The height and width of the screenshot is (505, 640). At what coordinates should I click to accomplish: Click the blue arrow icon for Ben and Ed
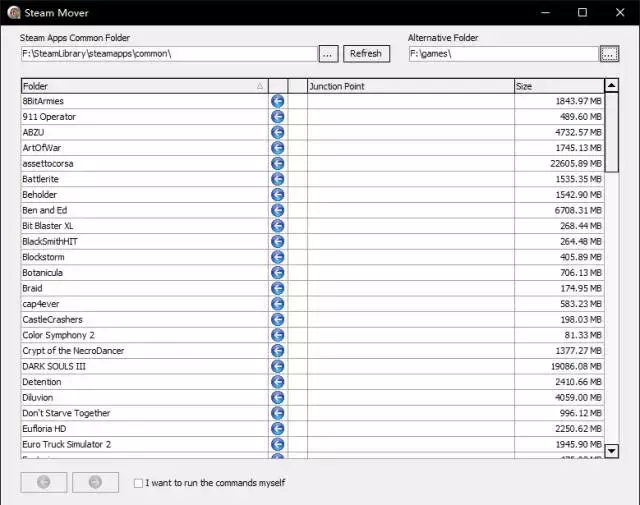tap(278, 210)
